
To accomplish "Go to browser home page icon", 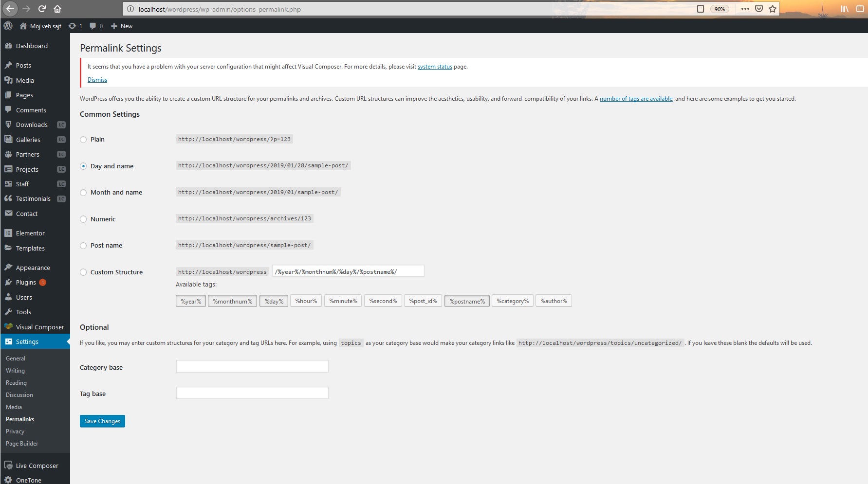I will [x=57, y=9].
